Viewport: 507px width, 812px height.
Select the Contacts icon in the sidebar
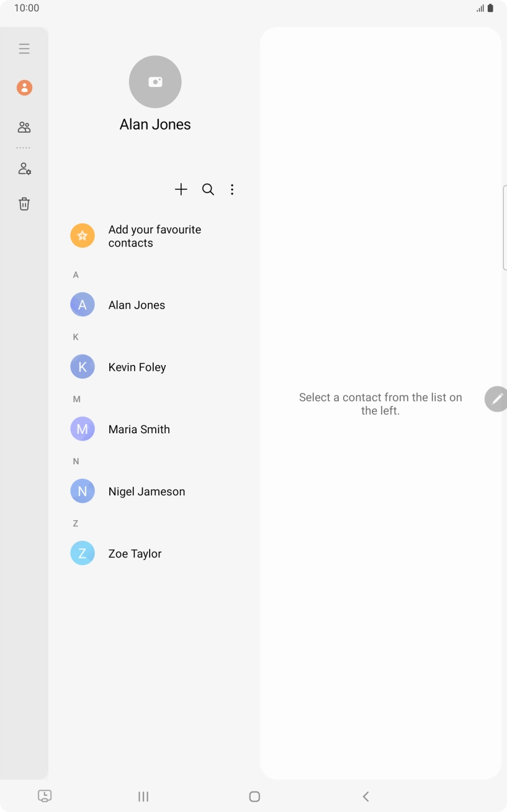point(24,87)
